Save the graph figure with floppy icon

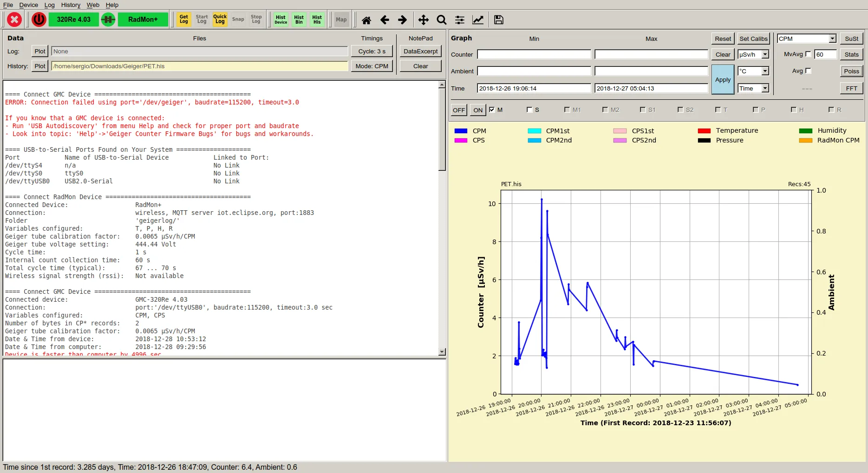click(498, 20)
